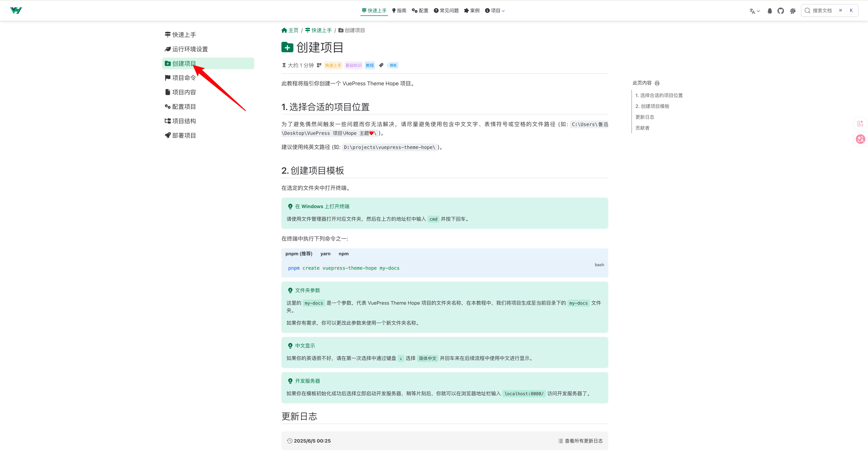This screenshot has width=868, height=459.
Task: Click heading 1. 选择合适的项目位置
Action: 325,107
